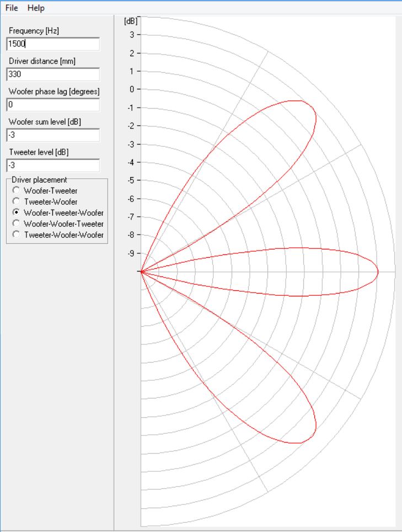Image resolution: width=402 pixels, height=532 pixels.
Task: Click the Woofer sum level input field
Action: click(53, 135)
